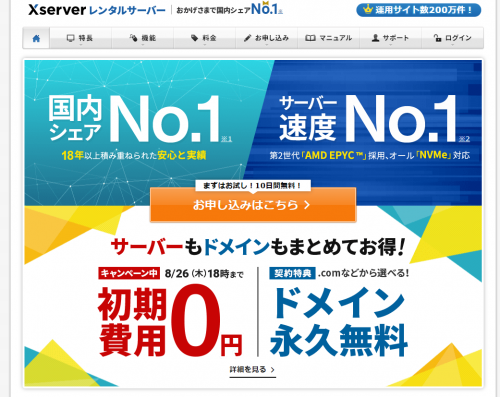This screenshot has width=500, height=397.
Task: Expand the 機能 dropdown menu
Action: click(143, 38)
